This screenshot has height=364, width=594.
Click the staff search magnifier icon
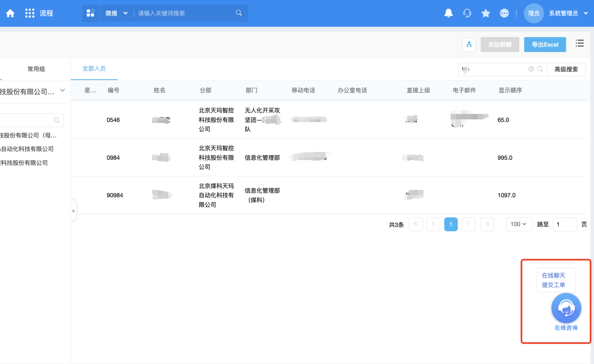click(x=540, y=69)
